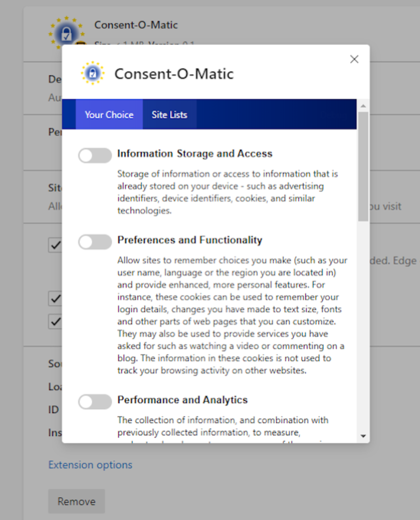Image resolution: width=420 pixels, height=520 pixels.
Task: Click the scroll up arrow in the dialog
Action: [x=363, y=106]
